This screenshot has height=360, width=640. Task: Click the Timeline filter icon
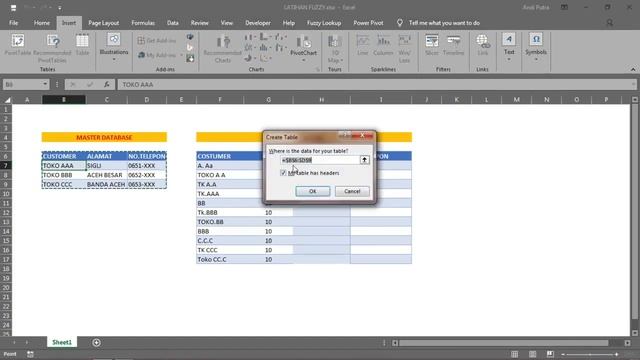[453, 45]
